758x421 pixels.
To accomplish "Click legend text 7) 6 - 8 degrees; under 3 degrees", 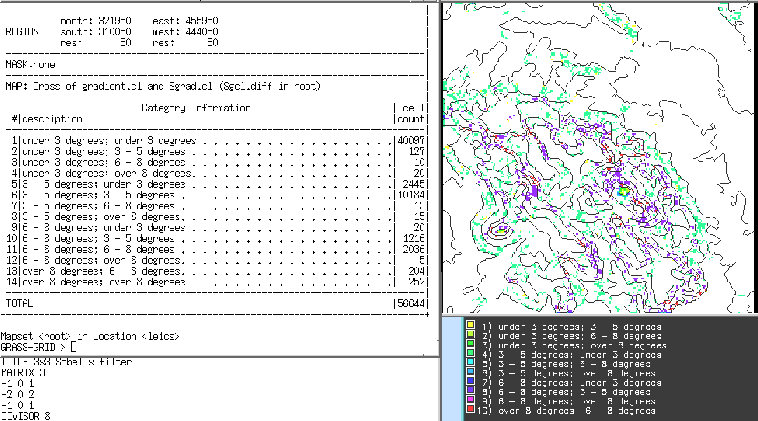I will pyautogui.click(x=572, y=383).
